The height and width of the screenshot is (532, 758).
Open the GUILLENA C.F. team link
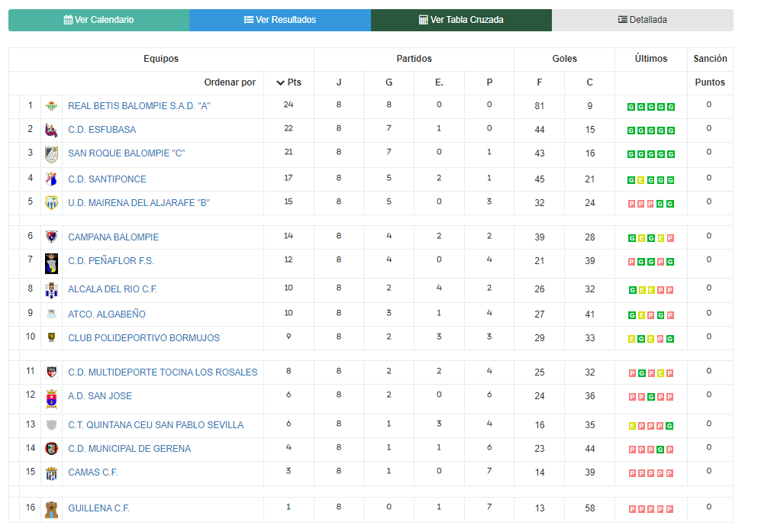98,508
